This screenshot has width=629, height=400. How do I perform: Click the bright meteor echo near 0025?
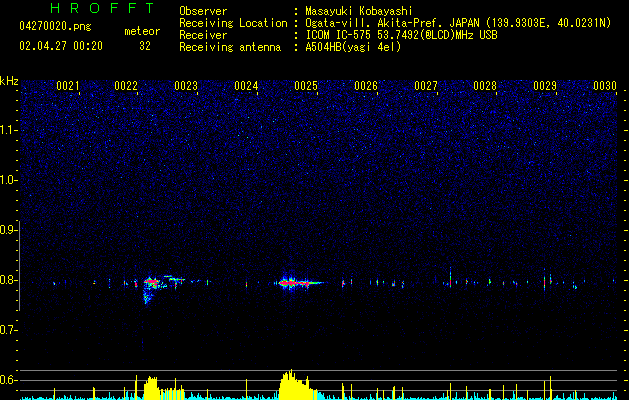pos(297,283)
